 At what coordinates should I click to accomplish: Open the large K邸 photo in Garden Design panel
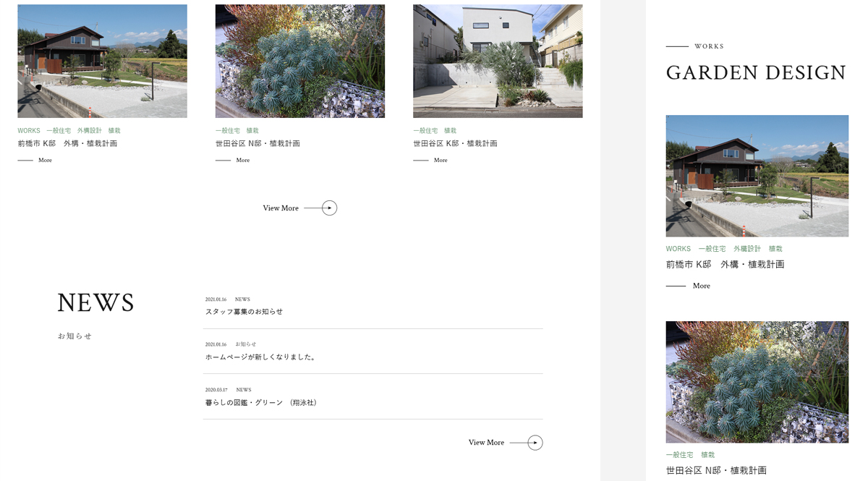tap(757, 176)
